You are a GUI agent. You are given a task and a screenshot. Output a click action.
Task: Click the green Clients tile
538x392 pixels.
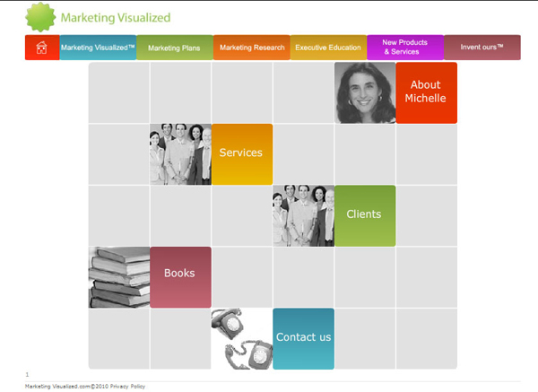(x=364, y=215)
